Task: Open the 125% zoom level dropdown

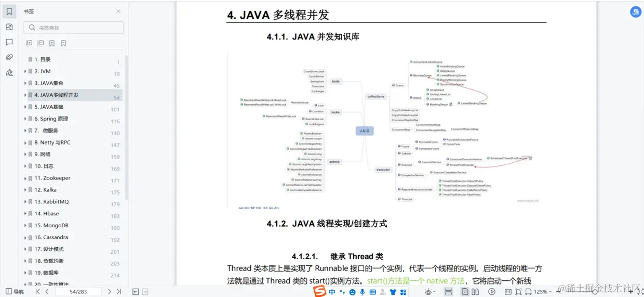Action: click(543, 292)
